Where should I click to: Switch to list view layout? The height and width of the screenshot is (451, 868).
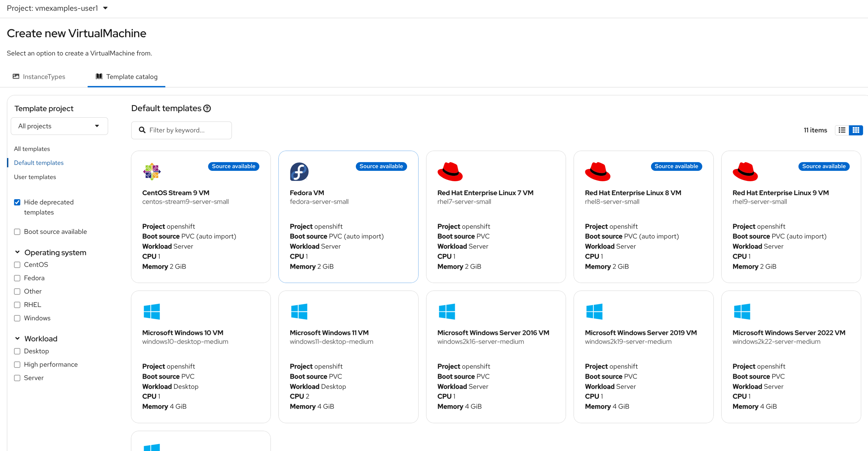click(x=842, y=130)
